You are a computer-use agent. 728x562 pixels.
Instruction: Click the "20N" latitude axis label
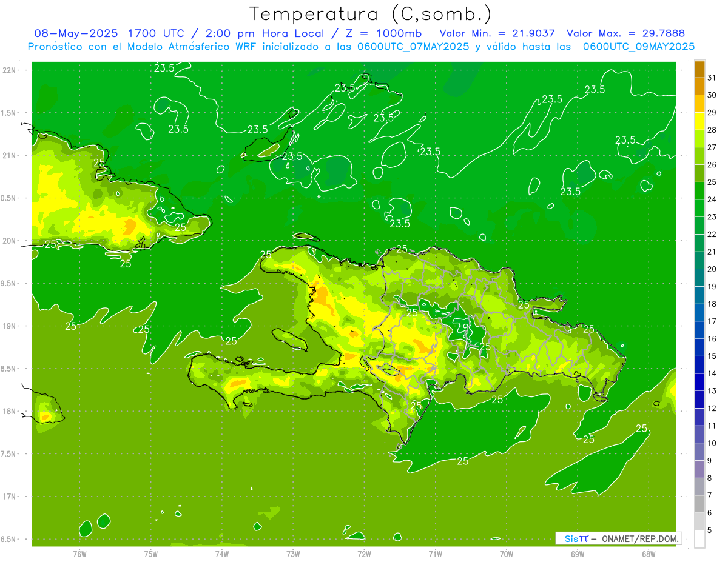tap(10, 241)
